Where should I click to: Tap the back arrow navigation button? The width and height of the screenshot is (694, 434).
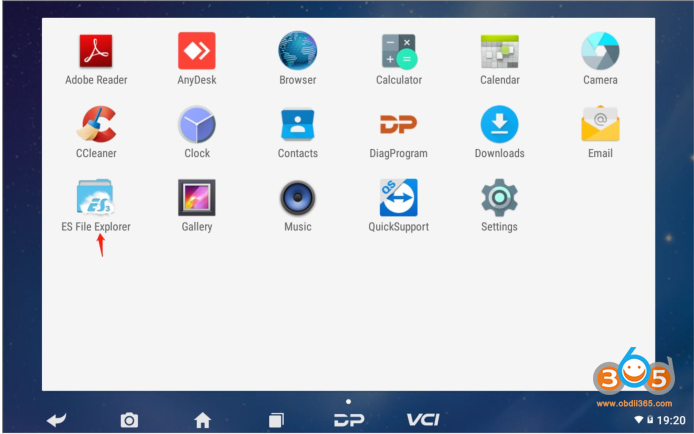(56, 419)
